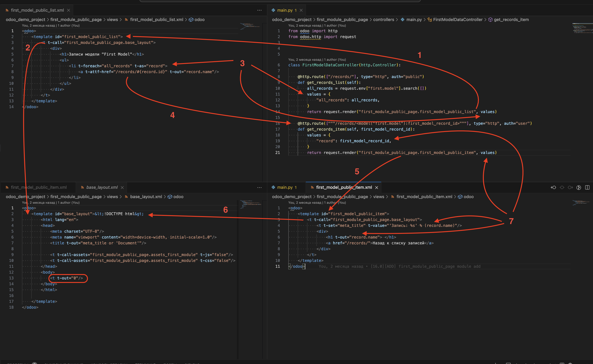
Task: Click '<title t-out="meta_title or 'Document'"/>' line
Action: pyautogui.click(x=98, y=243)
